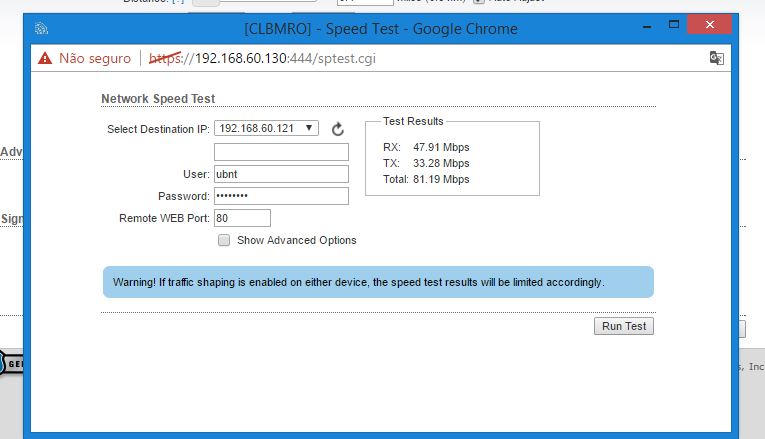This screenshot has width=765, height=439.
Task: Click the red warning triangle security icon
Action: (44, 58)
